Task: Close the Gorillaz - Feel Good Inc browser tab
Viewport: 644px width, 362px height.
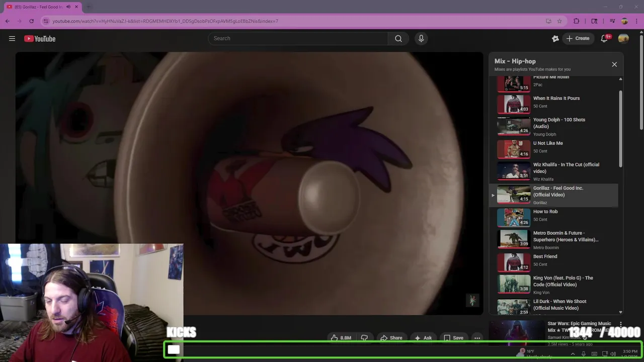Action: [77, 7]
